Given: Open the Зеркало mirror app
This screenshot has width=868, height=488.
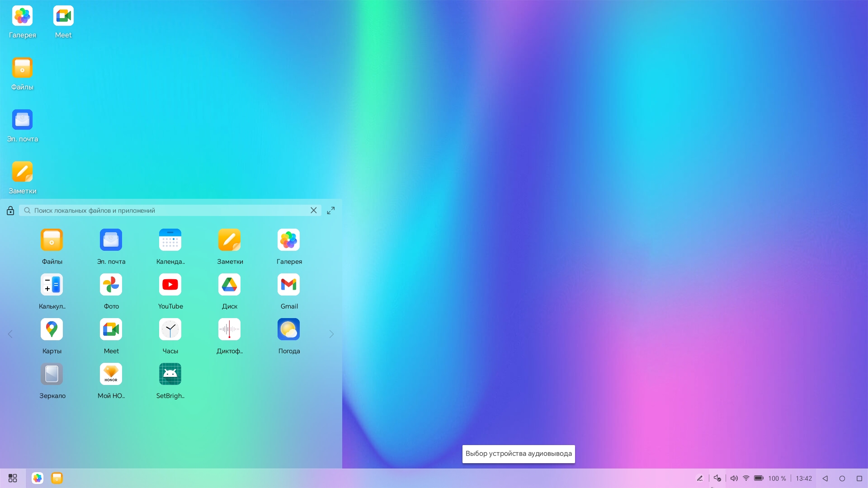Looking at the screenshot, I should (x=52, y=374).
